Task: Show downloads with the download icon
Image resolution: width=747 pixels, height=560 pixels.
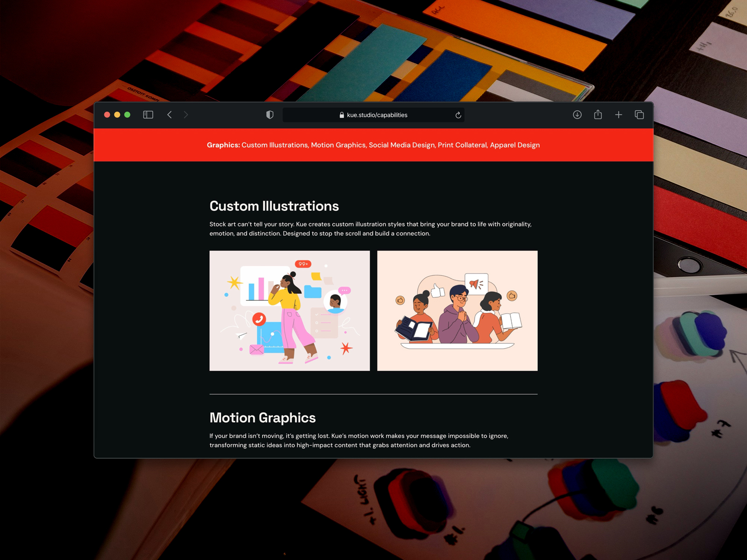Action: pos(577,115)
